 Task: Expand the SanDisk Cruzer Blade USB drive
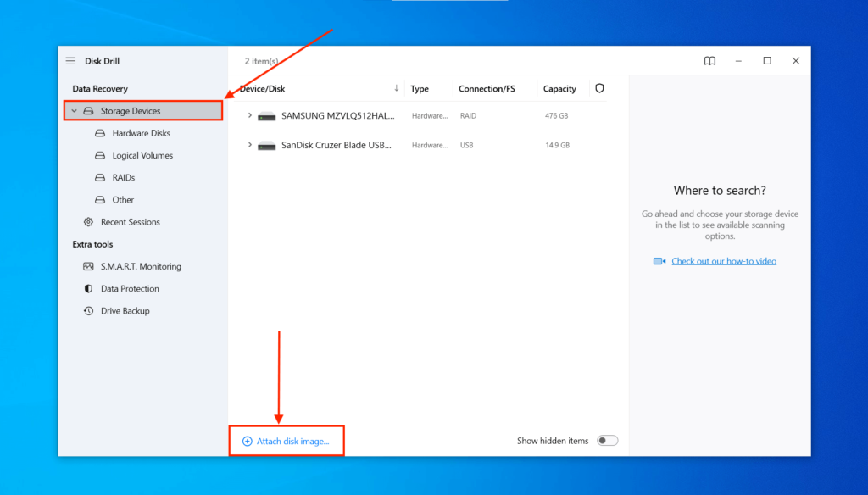249,144
